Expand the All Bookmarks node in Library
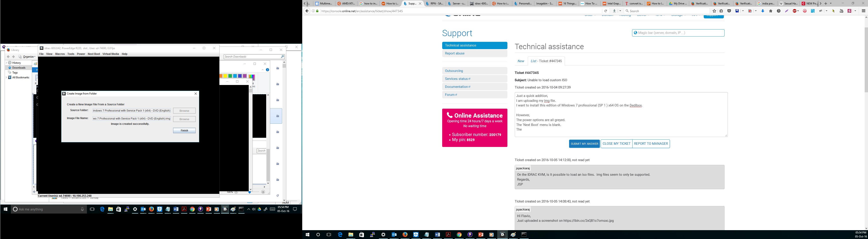Screen dimensions: 868x239 point(6,77)
